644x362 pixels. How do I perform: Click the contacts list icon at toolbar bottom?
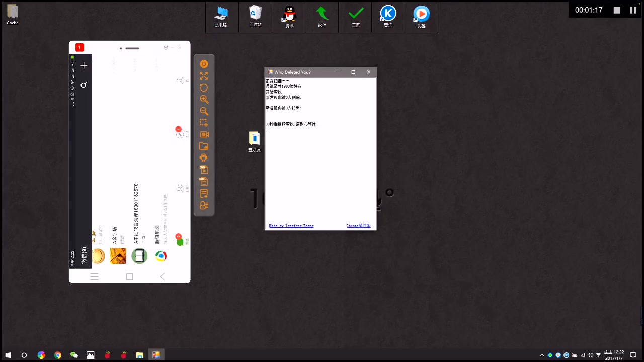pos(204,205)
